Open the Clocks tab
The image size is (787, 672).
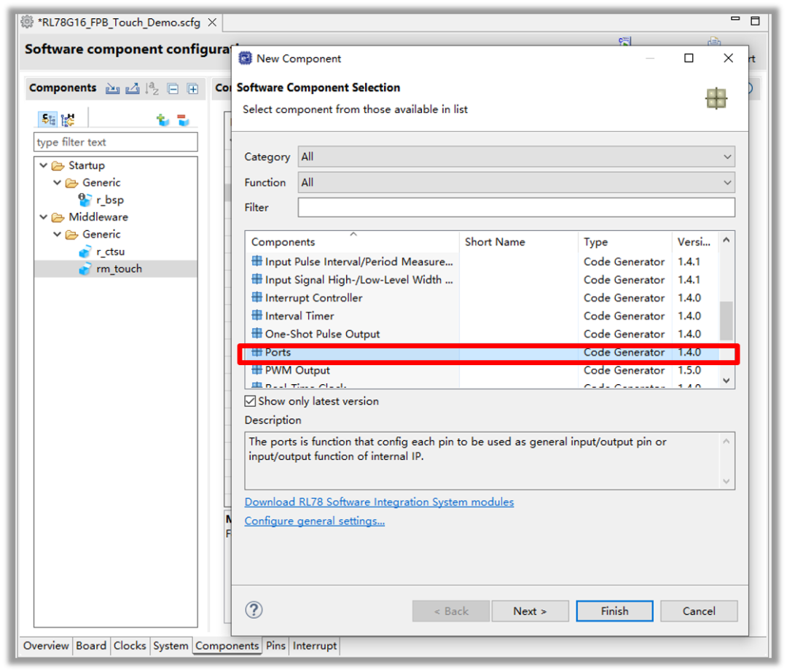[x=130, y=646]
